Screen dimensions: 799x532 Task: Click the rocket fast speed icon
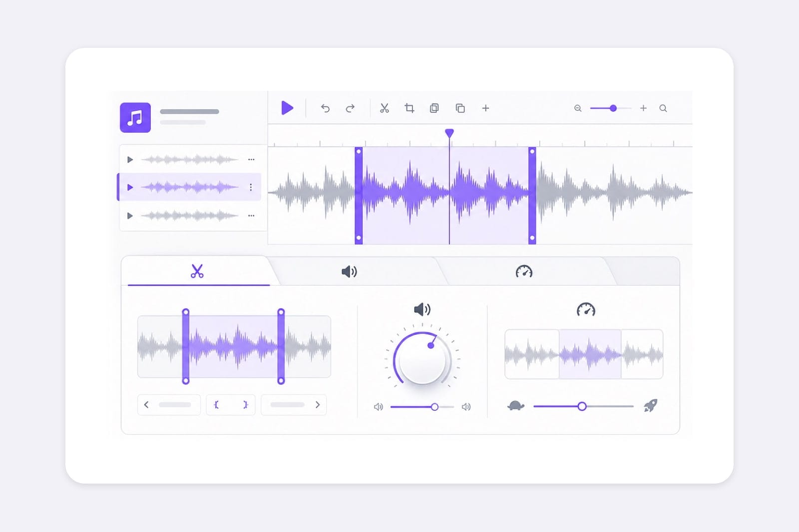[x=650, y=405]
